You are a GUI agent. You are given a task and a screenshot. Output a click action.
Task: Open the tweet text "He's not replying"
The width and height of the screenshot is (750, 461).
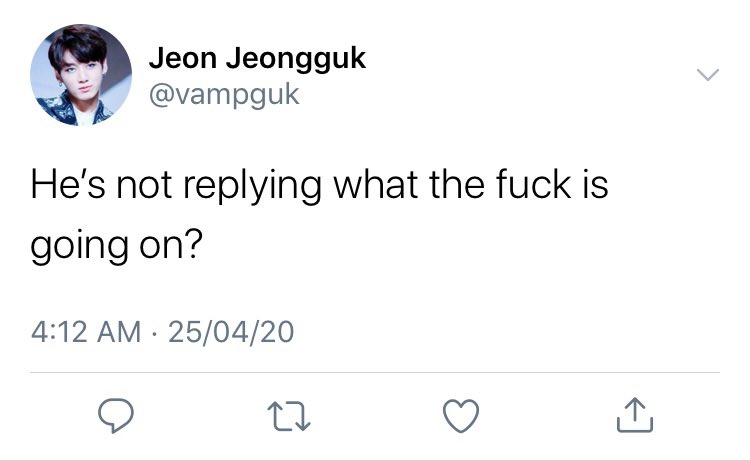coord(176,186)
